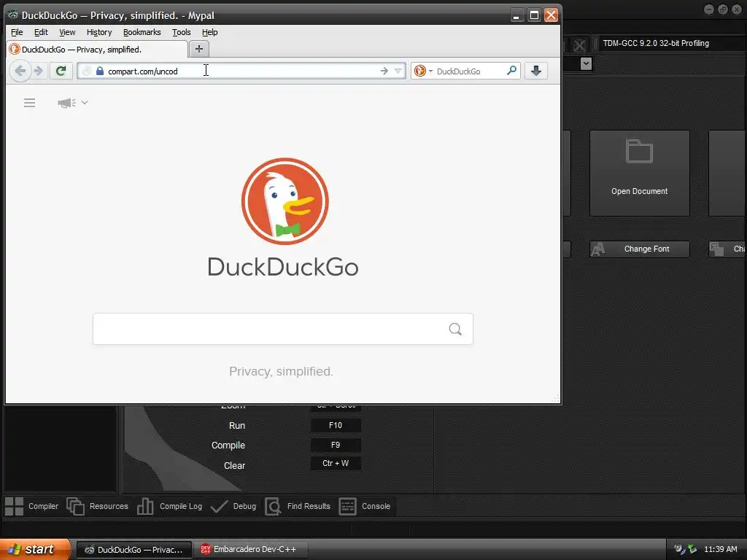The height and width of the screenshot is (560, 747).
Task: Click the padlock icon in the address bar
Action: (x=99, y=71)
